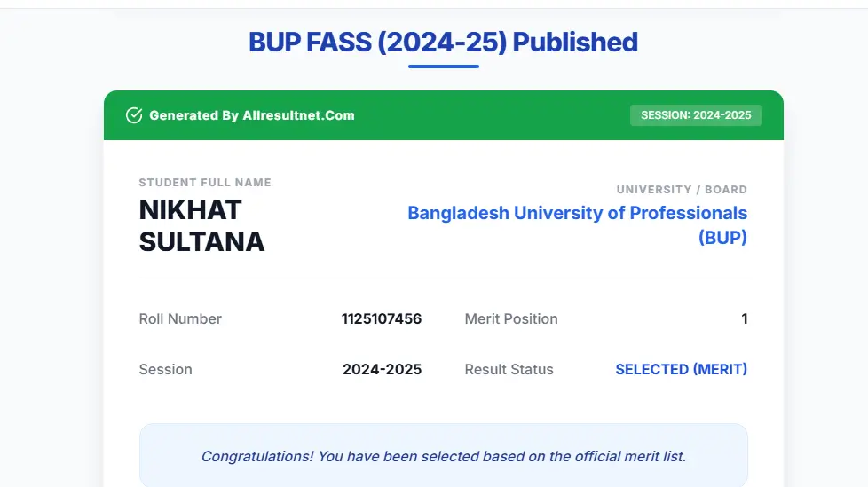Click the light blue congratulations box's left edge
Image resolution: width=868 pixels, height=487 pixels.
142,457
